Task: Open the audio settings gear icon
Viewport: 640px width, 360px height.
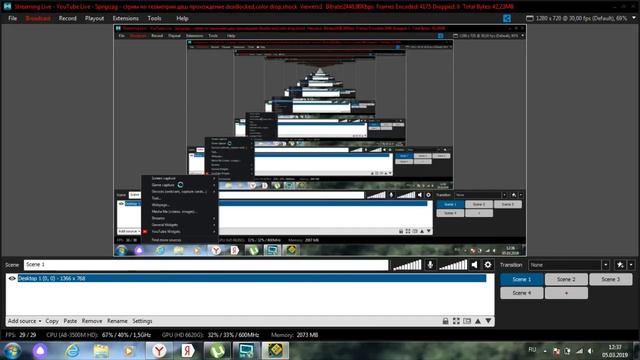Action: point(488,265)
